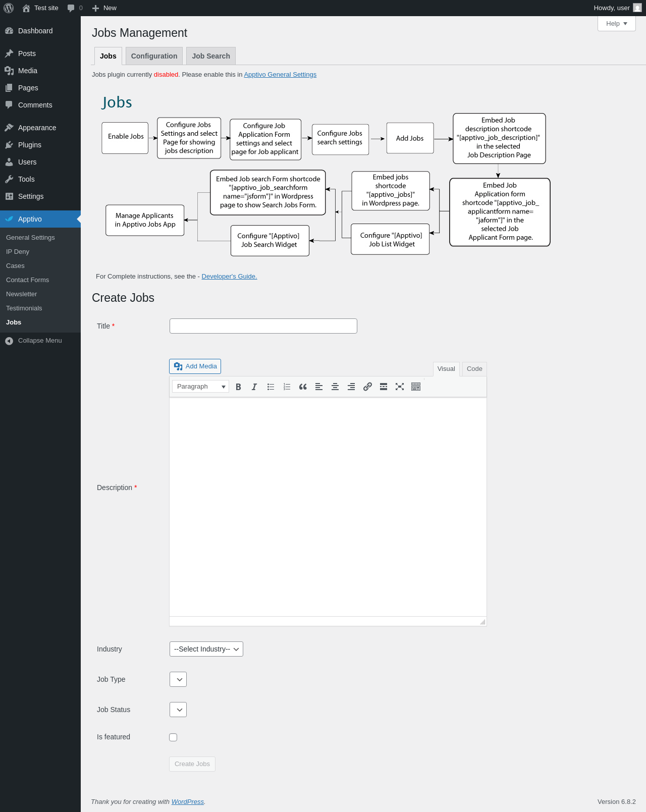Open the WordPress footer link

(188, 802)
